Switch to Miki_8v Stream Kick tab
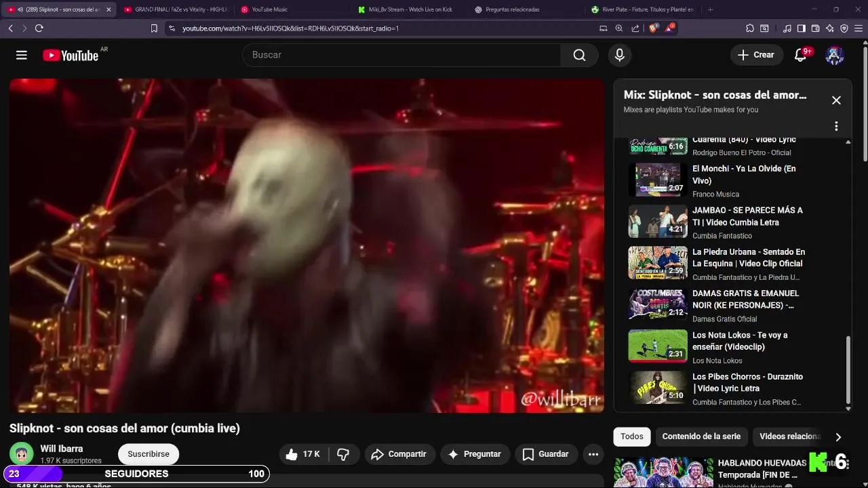The height and width of the screenshot is (488, 868). point(410,9)
